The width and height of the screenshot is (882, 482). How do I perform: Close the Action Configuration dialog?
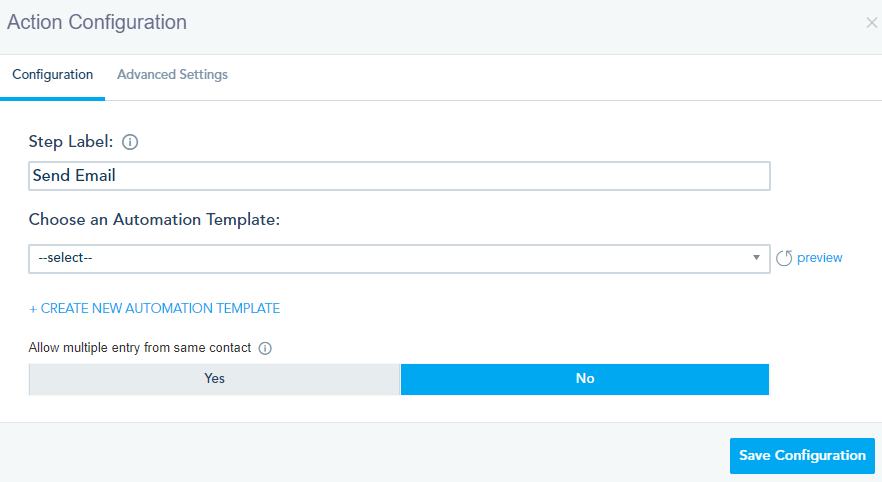pos(871,23)
